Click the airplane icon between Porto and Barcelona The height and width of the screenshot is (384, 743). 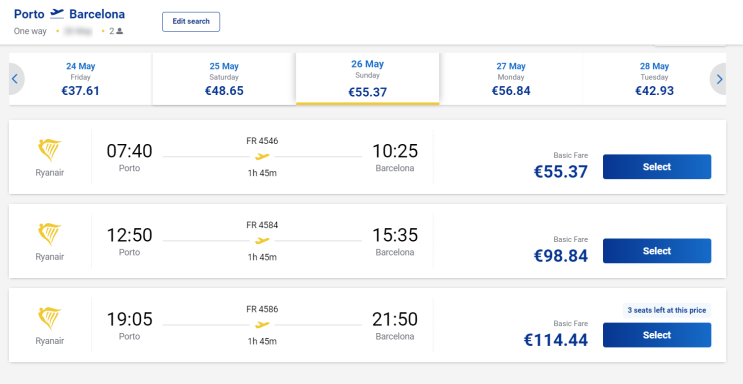[x=57, y=14]
